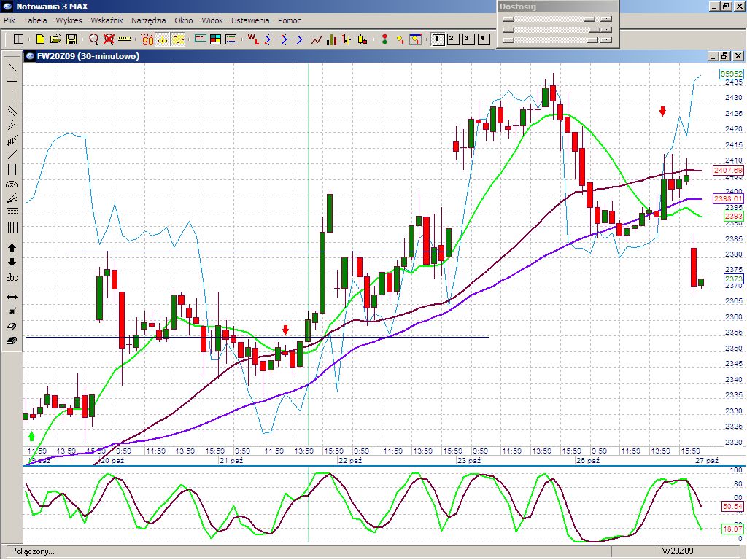Click the Save floppy disk icon
This screenshot has height=560, width=747.
(x=71, y=39)
